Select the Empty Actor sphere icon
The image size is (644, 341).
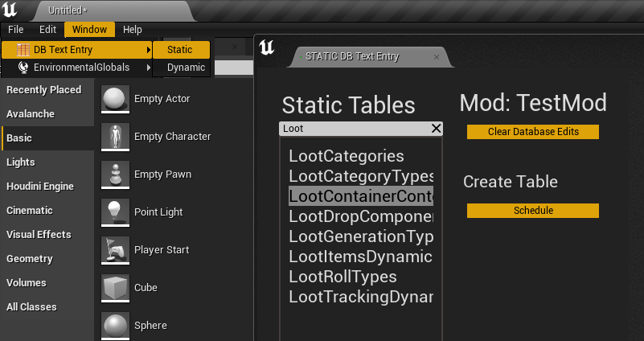click(116, 99)
